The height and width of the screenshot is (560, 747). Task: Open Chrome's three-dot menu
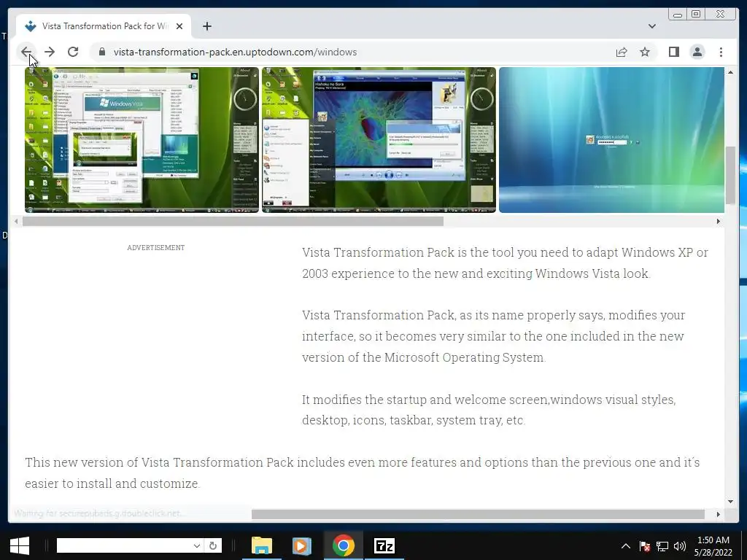coord(721,52)
